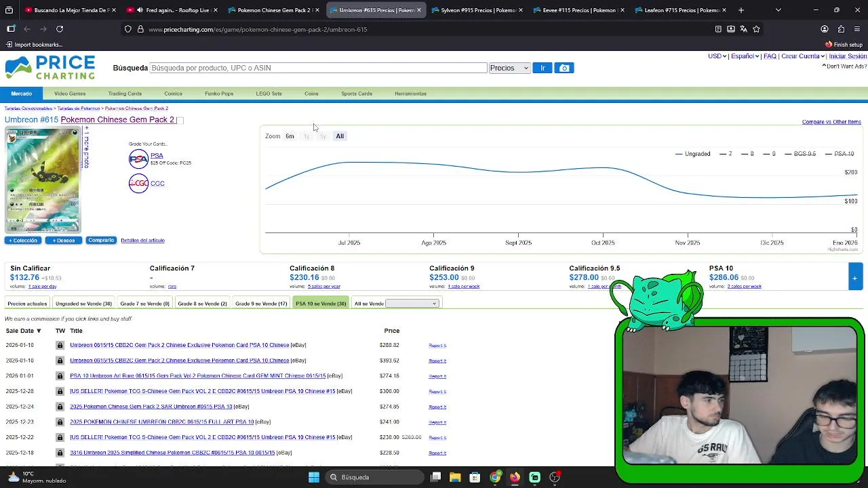Click lock icon on the $300.00 sale row
The height and width of the screenshot is (488, 868).
(60, 391)
